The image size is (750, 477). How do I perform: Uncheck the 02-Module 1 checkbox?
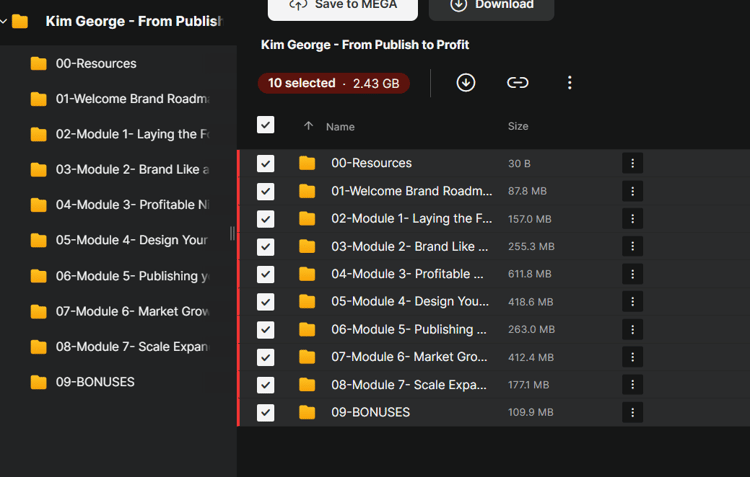tap(265, 219)
